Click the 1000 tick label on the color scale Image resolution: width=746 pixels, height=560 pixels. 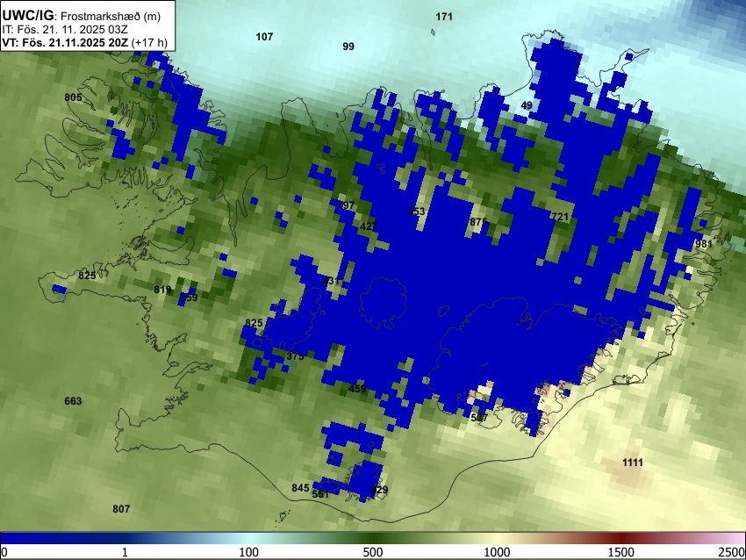(x=497, y=552)
